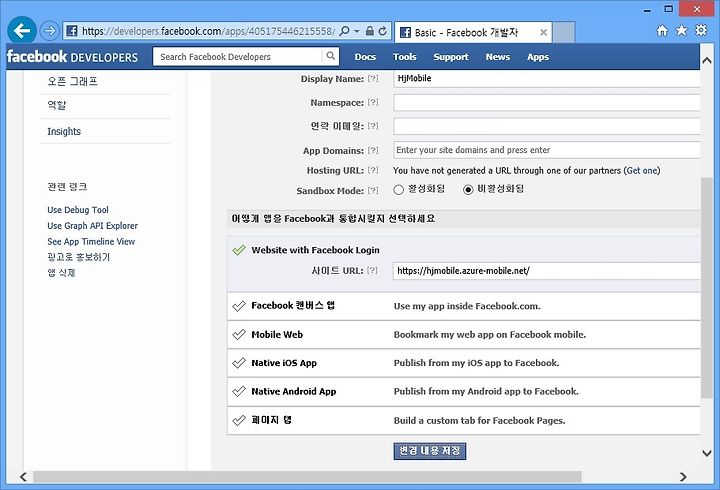Viewport: 720px width, 490px height.
Task: Click the address bar search magnifier icon
Action: pos(344,31)
